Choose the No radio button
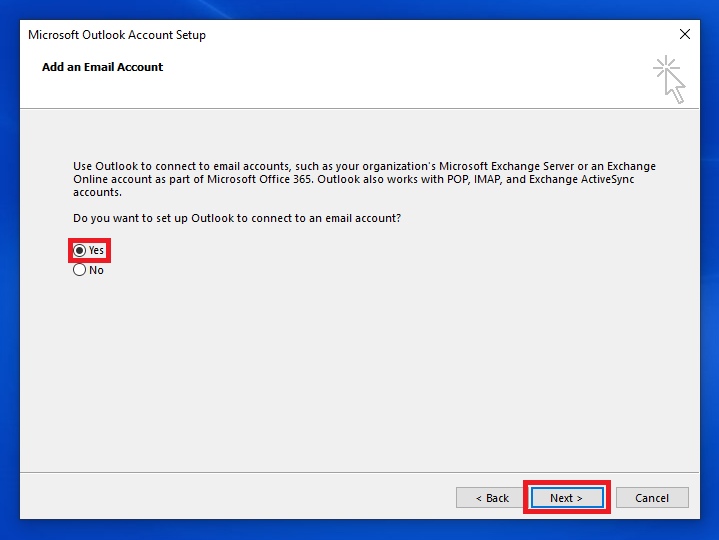 (80, 270)
